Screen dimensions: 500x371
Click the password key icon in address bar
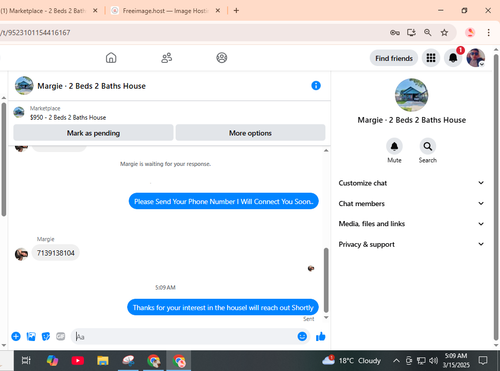pos(395,33)
